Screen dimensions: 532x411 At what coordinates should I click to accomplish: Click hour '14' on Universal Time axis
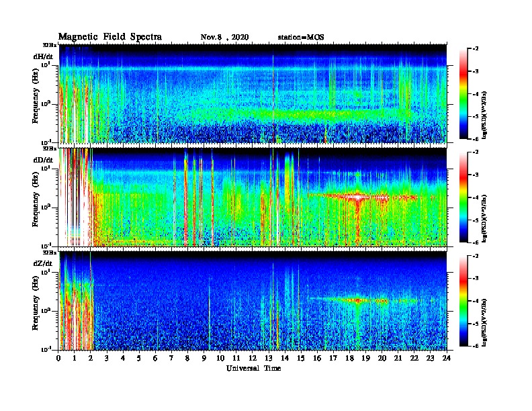tap(285, 358)
